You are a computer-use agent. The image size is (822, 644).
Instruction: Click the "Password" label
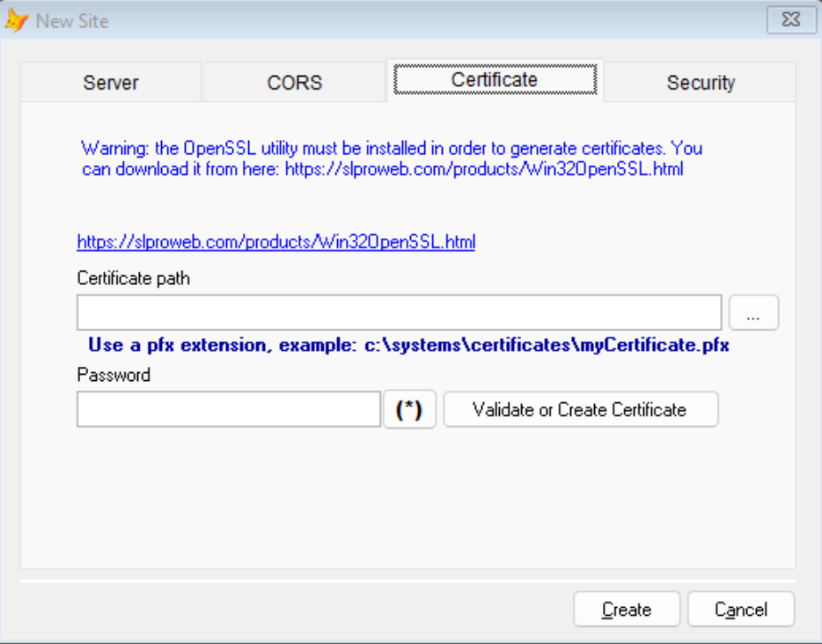[114, 375]
